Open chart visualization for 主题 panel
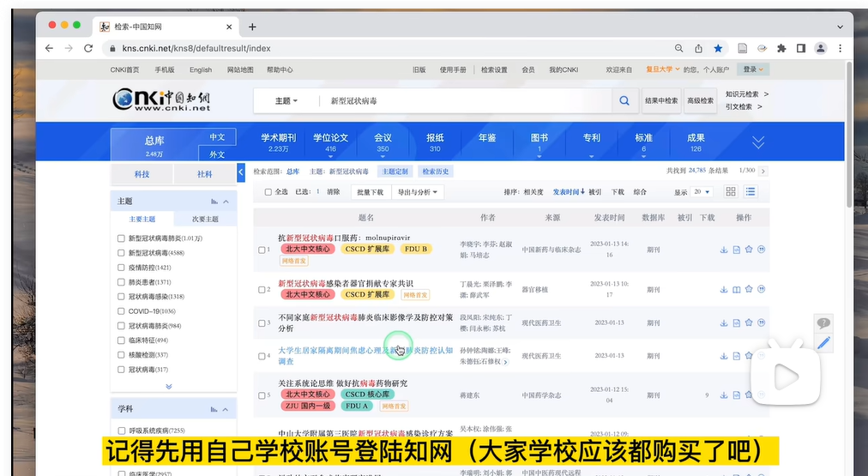The height and width of the screenshot is (476, 868). pos(214,202)
